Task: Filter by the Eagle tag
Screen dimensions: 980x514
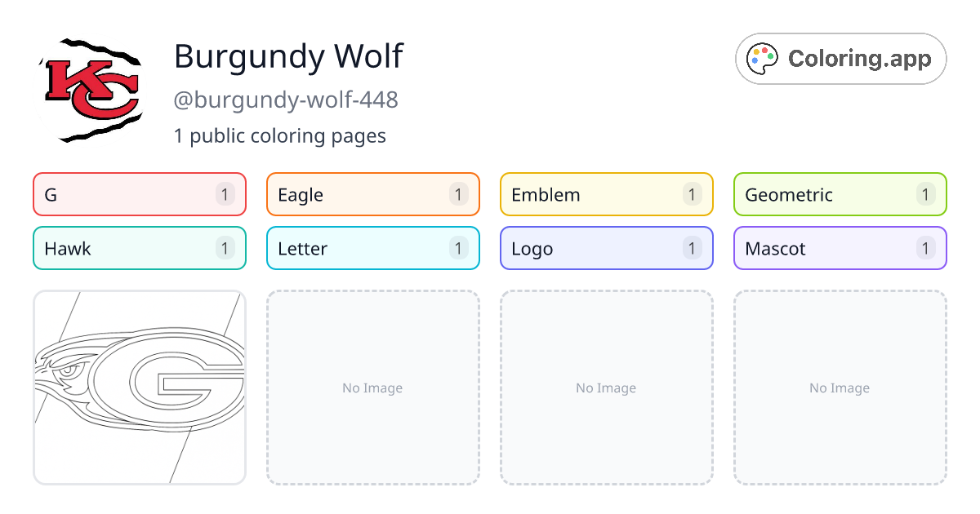Action: point(373,194)
